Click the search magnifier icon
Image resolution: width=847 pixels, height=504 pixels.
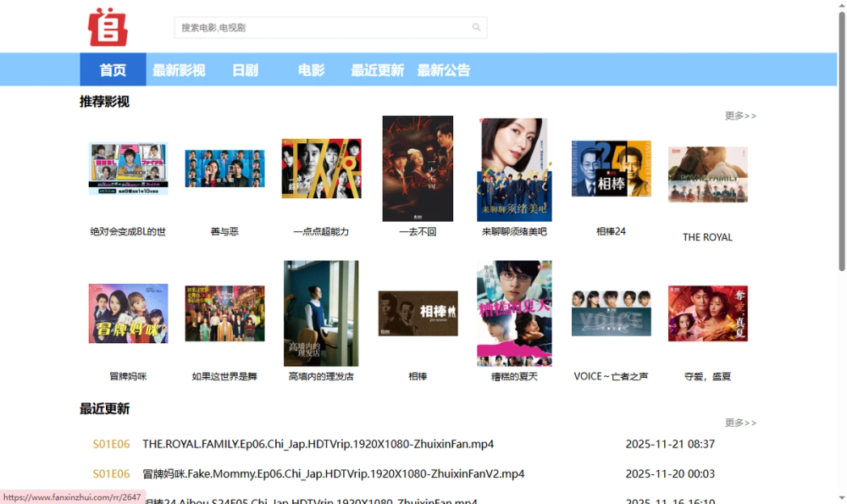point(476,27)
